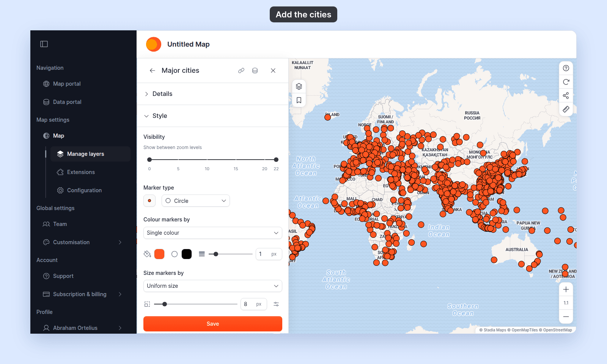Open size advanced settings sliders icon
Viewport: 607px width, 364px height.
(276, 304)
